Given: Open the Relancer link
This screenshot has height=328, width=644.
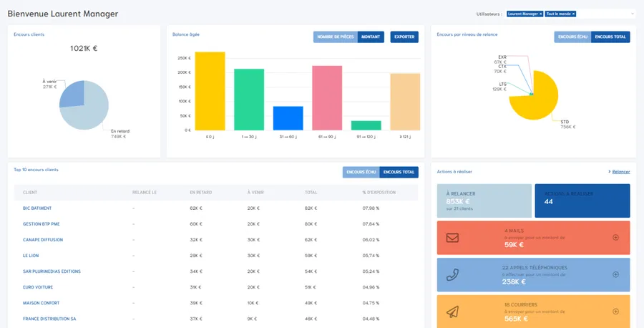Looking at the screenshot, I should click(620, 172).
